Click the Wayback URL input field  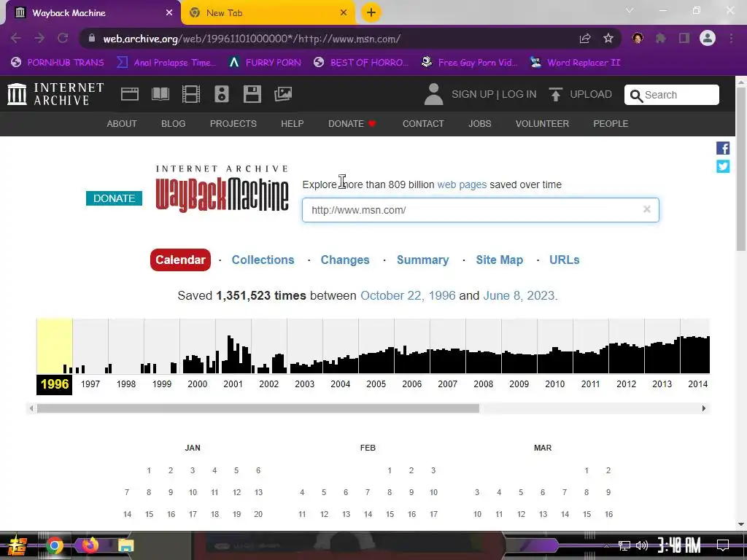(x=480, y=210)
